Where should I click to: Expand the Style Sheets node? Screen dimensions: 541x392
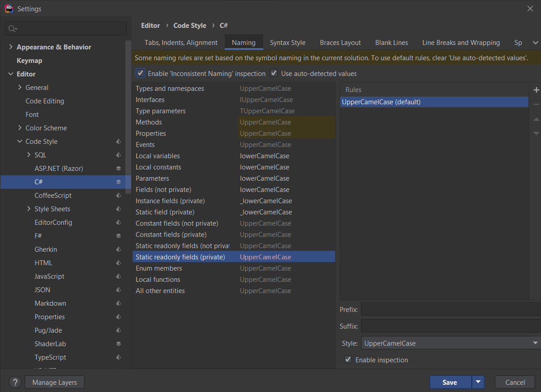(29, 209)
